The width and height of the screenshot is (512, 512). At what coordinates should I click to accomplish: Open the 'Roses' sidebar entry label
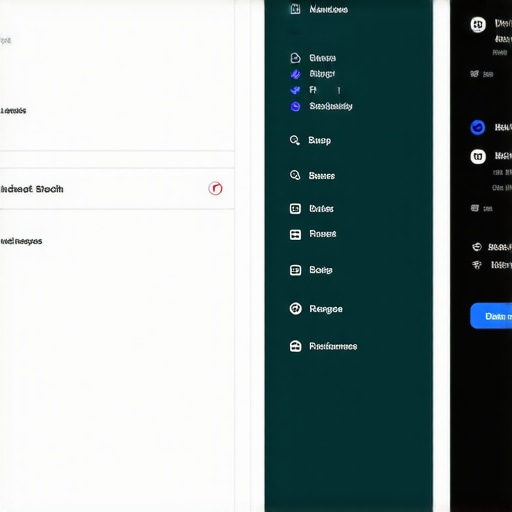pos(323,234)
